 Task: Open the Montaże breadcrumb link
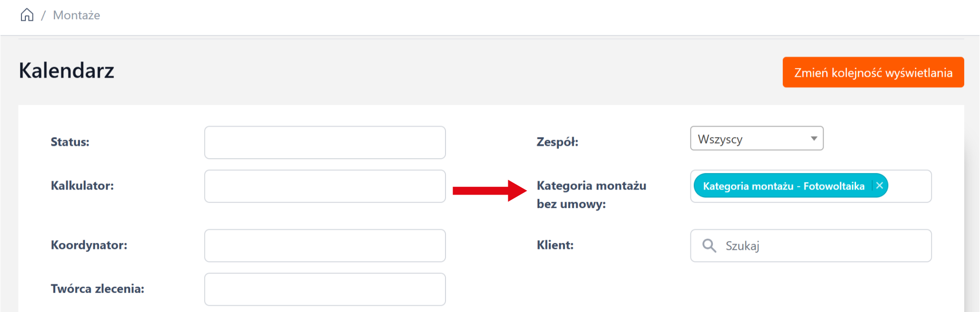[77, 15]
